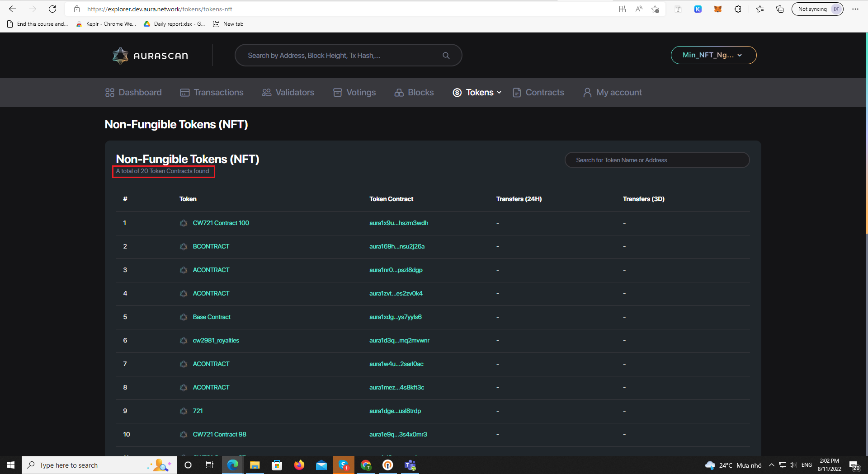The image size is (868, 474).
Task: Add this page to favorites
Action: click(x=655, y=9)
